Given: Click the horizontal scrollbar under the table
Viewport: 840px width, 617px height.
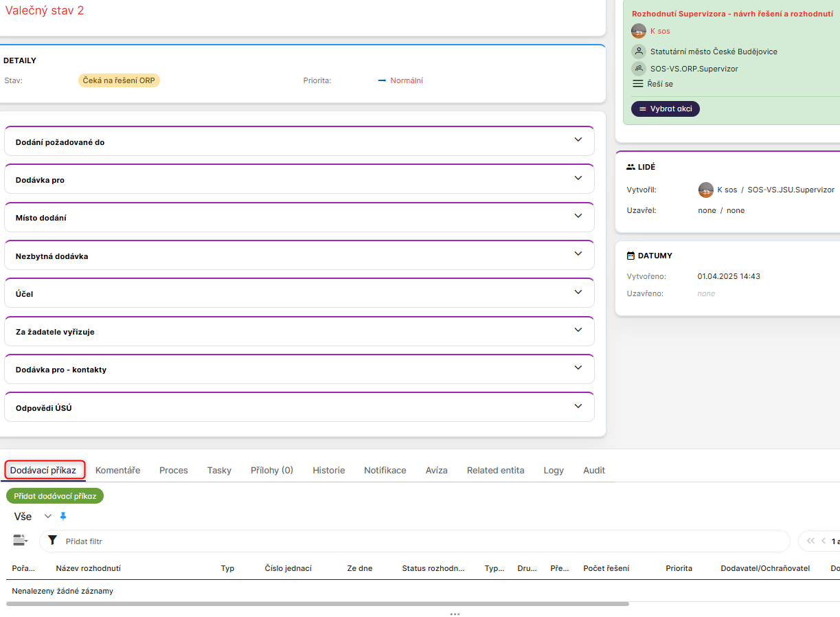Looking at the screenshot, I should (x=317, y=604).
